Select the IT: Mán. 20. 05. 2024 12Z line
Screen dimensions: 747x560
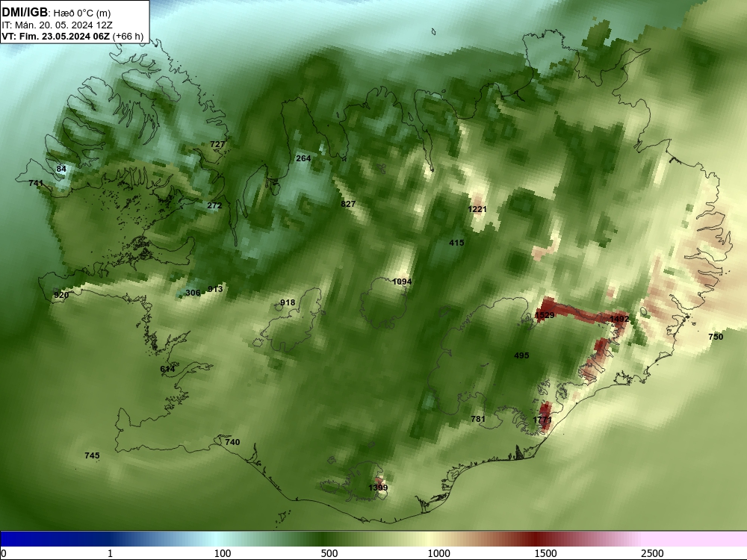(58, 25)
